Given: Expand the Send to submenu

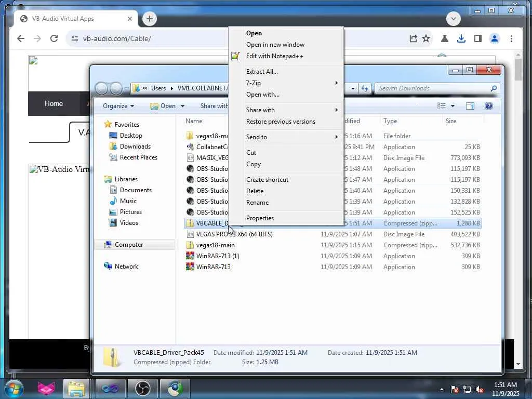Looking at the screenshot, I should 292,137.
